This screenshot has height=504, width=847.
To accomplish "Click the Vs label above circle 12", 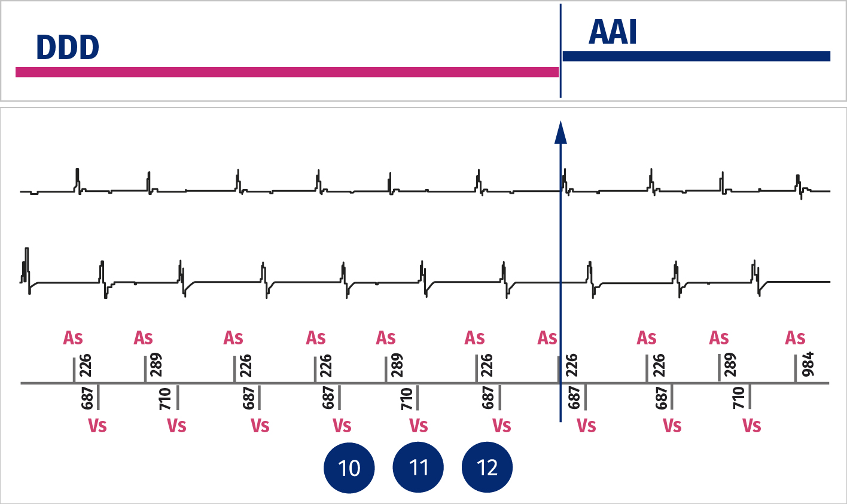I will (x=502, y=426).
